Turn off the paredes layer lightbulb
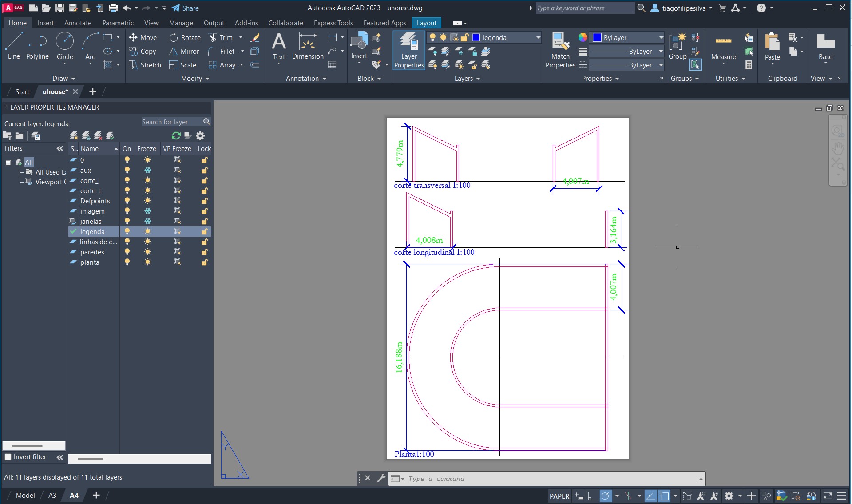Image resolution: width=852 pixels, height=504 pixels. tap(127, 252)
